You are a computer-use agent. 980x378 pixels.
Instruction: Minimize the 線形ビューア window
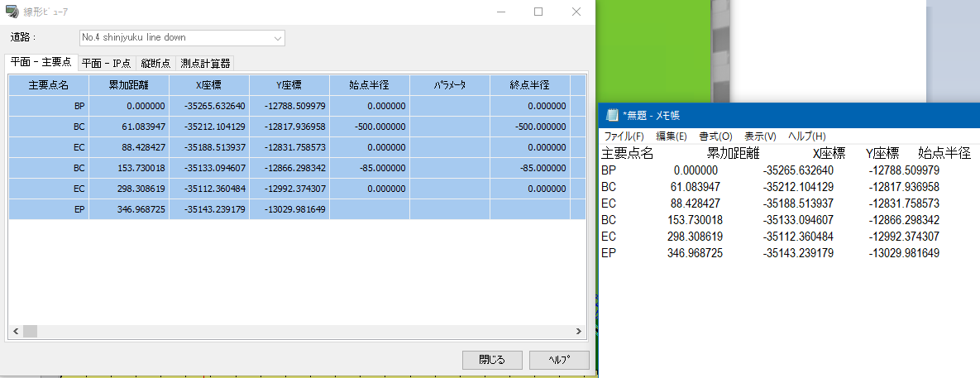pos(500,12)
